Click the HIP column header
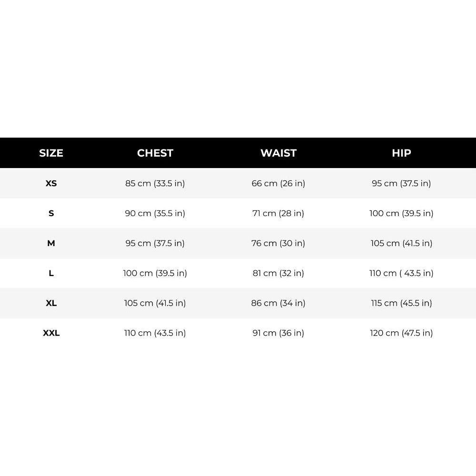Screen dimensions: 476x476 [x=401, y=153]
